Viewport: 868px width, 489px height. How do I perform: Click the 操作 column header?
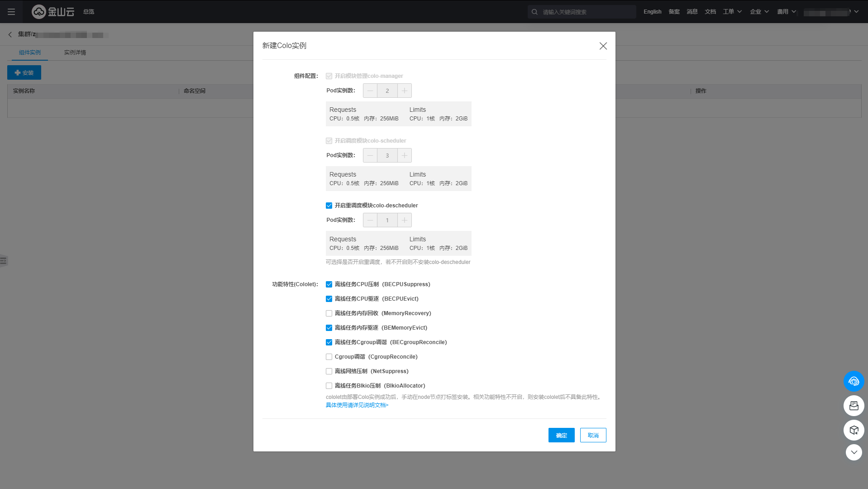point(701,91)
